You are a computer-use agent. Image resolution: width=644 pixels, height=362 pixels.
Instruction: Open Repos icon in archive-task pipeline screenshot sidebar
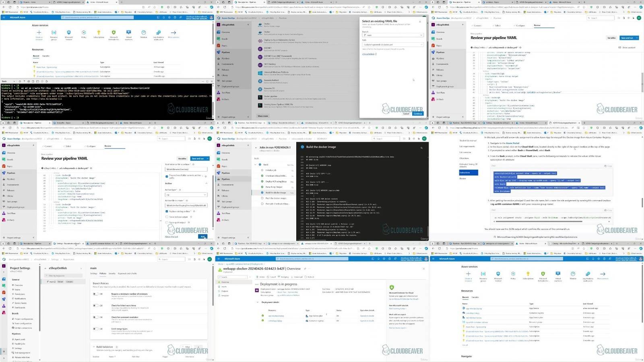(4, 166)
